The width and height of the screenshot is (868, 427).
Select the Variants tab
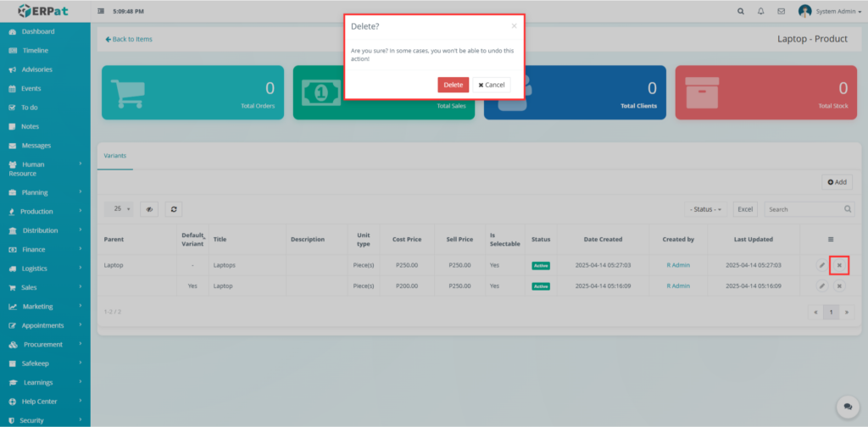click(x=115, y=157)
